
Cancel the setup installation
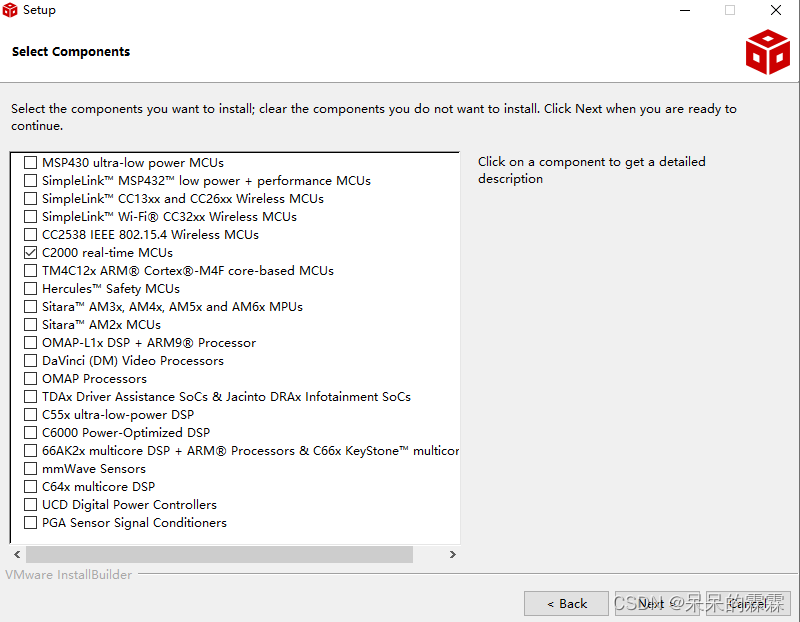(748, 604)
